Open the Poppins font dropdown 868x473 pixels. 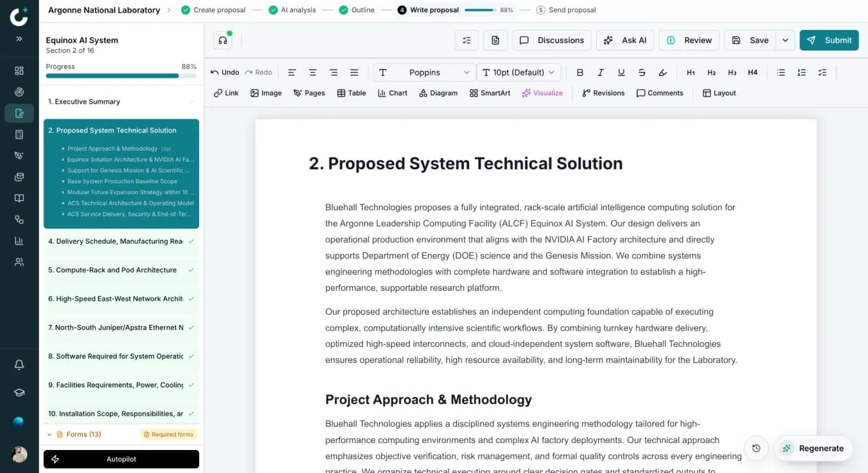[x=424, y=73]
